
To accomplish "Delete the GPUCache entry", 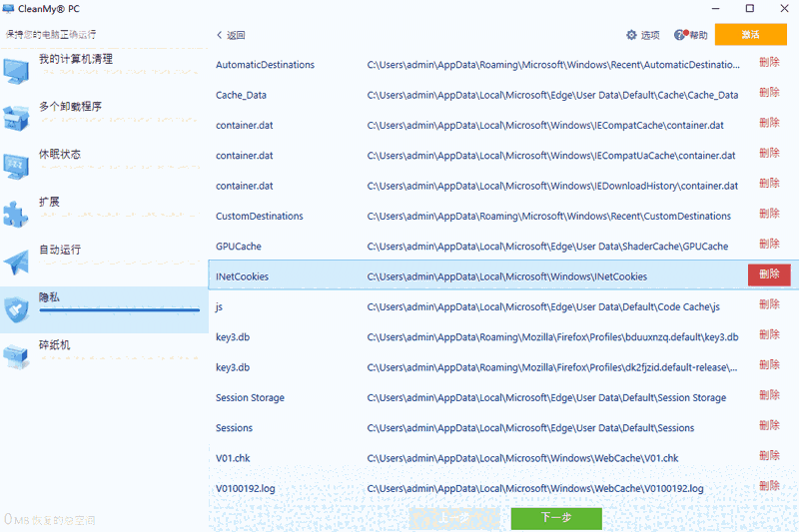I will click(x=769, y=244).
